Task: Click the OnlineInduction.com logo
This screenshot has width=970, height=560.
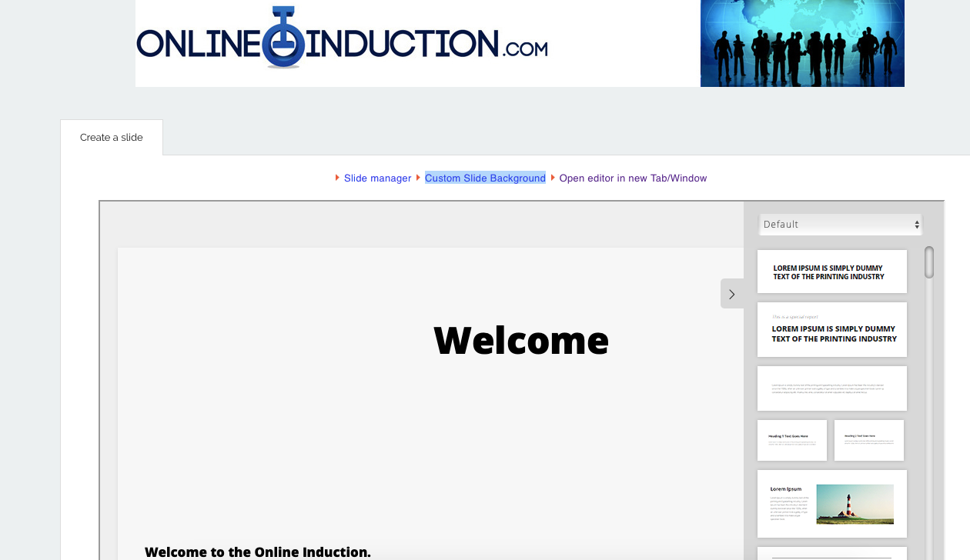Action: [x=342, y=38]
